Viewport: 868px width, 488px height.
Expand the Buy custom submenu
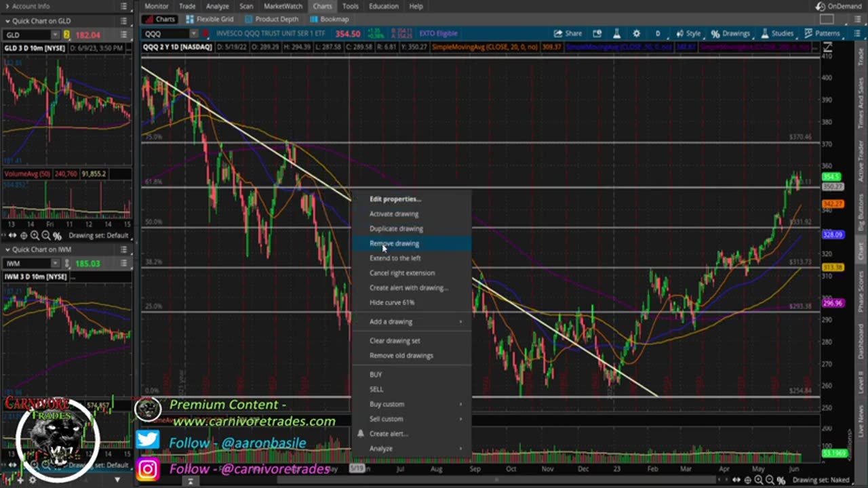pos(412,405)
